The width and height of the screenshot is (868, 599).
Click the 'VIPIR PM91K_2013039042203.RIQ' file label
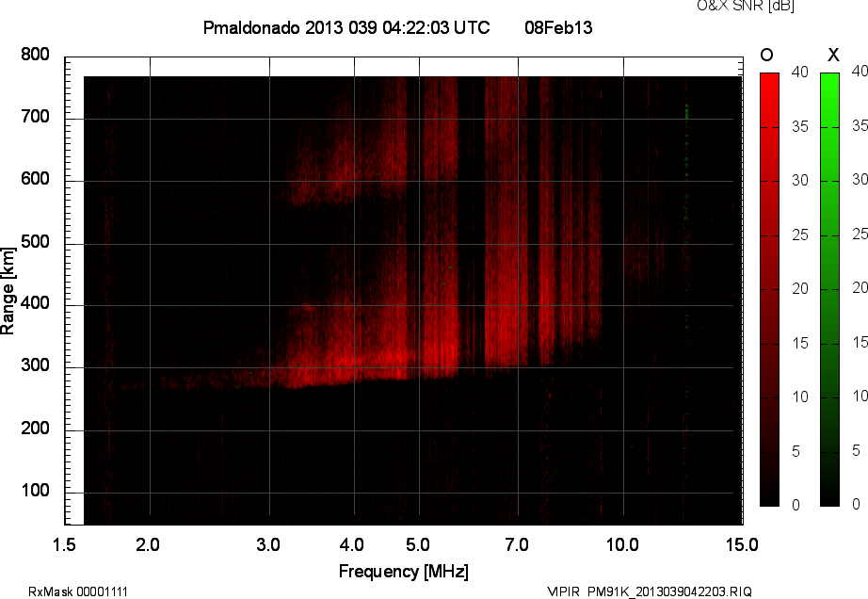(x=650, y=591)
